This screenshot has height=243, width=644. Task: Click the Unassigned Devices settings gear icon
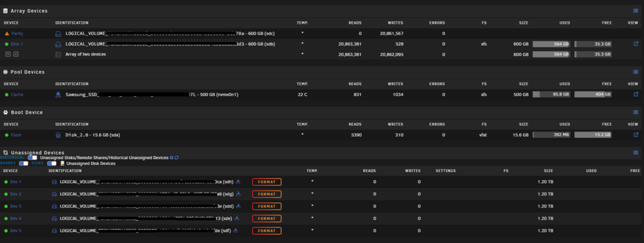pos(172,157)
